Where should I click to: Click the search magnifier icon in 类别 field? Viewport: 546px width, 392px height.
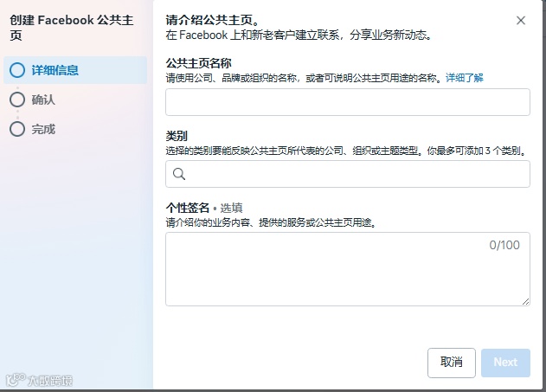coord(179,174)
